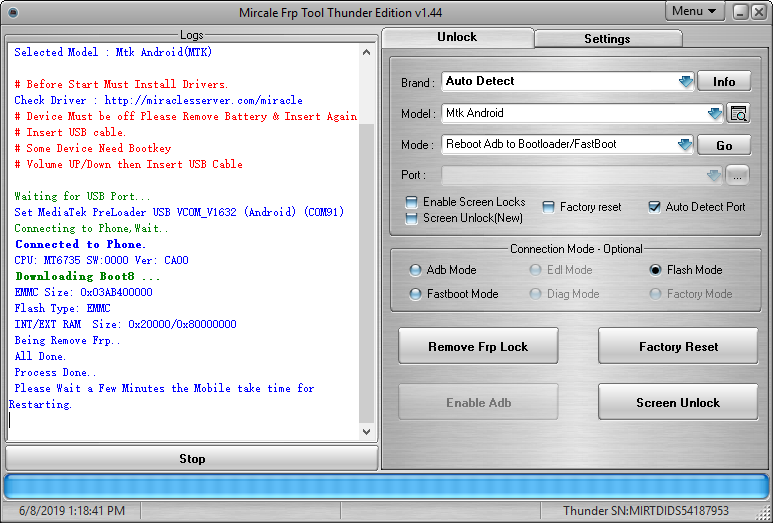773x523 pixels.
Task: Enable the Screen Locks checkbox
Action: (411, 202)
